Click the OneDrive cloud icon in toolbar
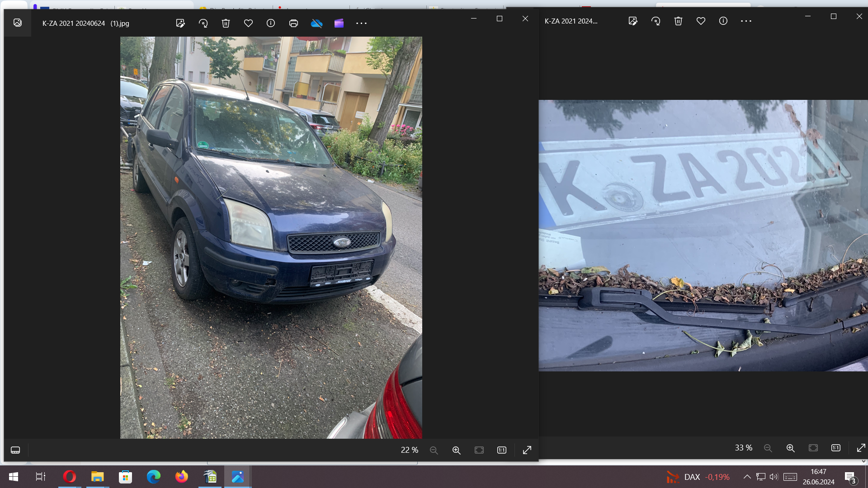This screenshot has width=868, height=488. click(x=316, y=23)
